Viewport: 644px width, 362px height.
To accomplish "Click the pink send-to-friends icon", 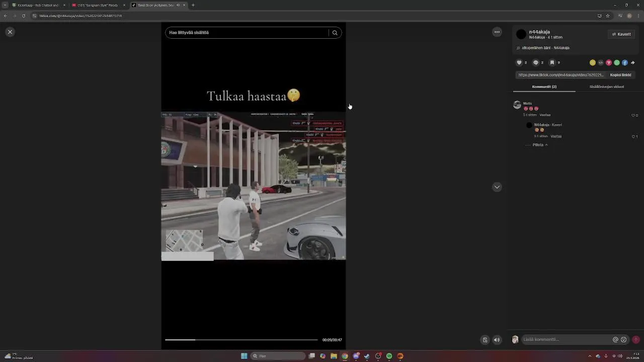I will [609, 62].
